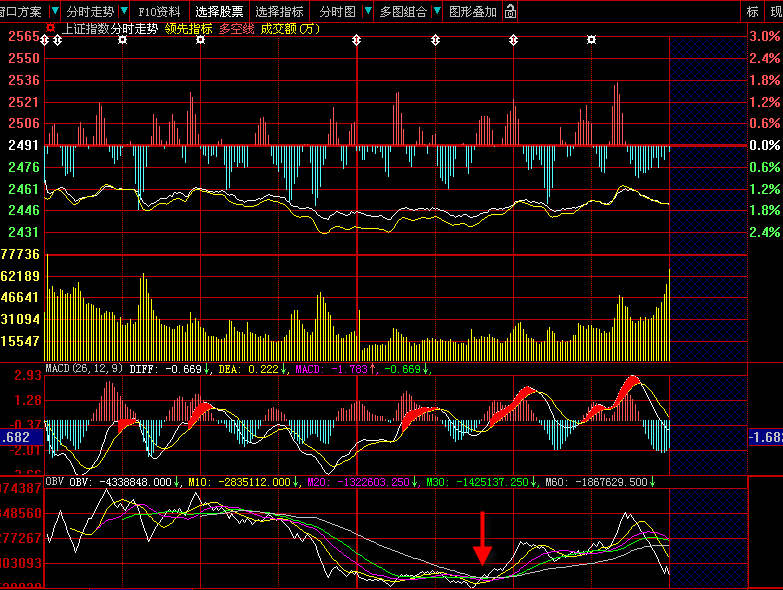Click the 图形叠加 button
This screenshot has width=783, height=590.
(x=472, y=11)
